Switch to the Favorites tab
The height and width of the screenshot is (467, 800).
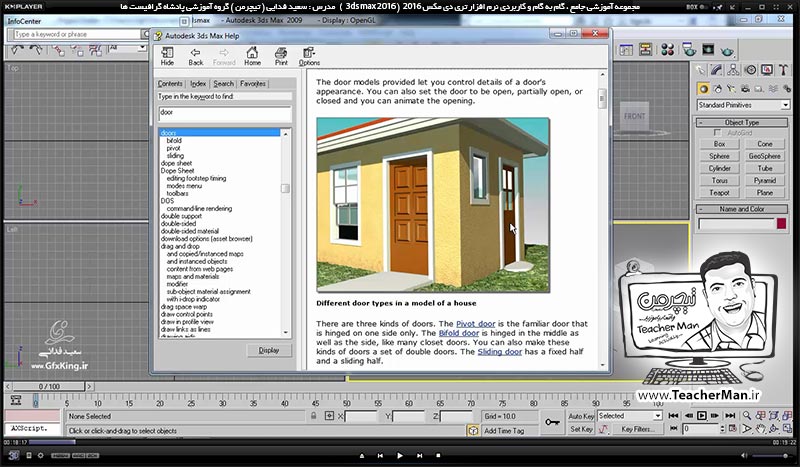coord(253,84)
